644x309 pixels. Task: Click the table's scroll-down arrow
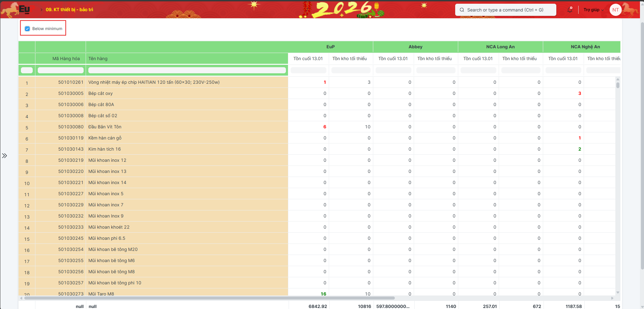pos(618,292)
